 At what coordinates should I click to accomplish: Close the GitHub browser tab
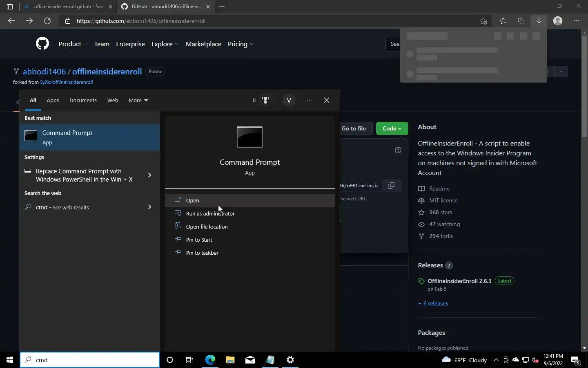coord(208,7)
